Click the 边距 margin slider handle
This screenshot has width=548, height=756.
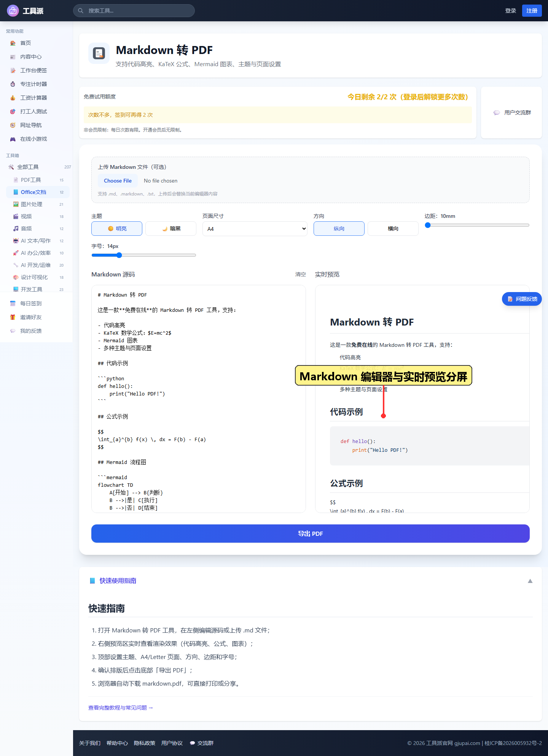(428, 225)
